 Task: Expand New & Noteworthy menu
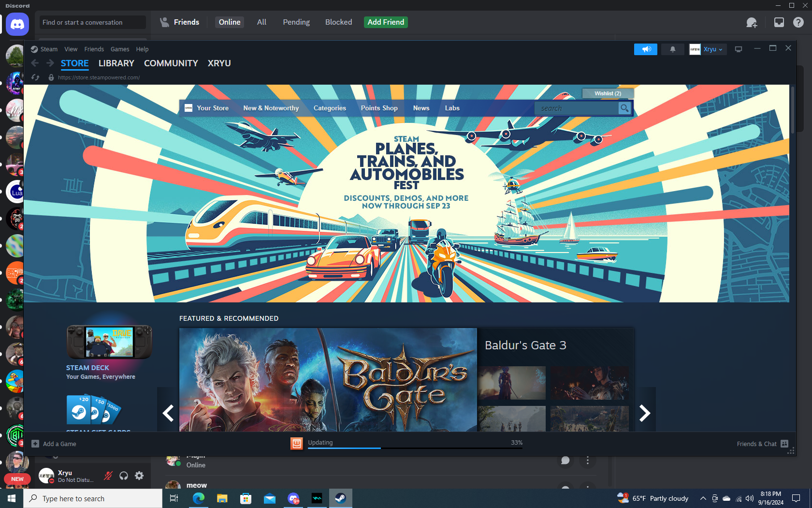271,108
